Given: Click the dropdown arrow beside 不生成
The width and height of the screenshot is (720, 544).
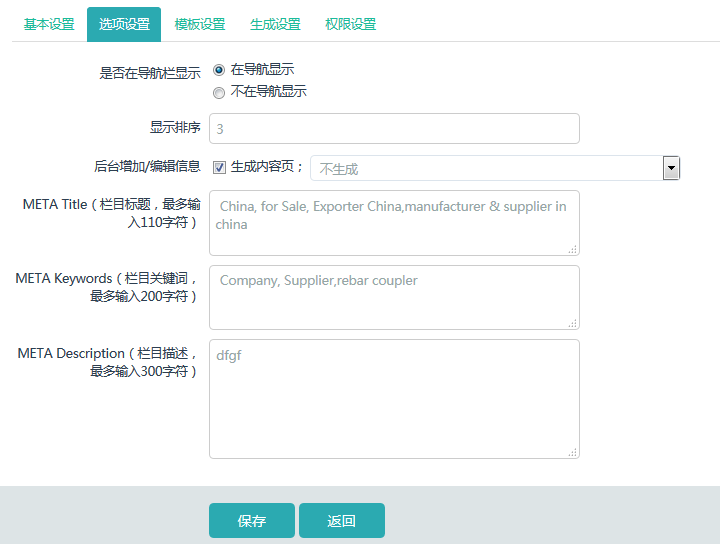Looking at the screenshot, I should pyautogui.click(x=671, y=168).
